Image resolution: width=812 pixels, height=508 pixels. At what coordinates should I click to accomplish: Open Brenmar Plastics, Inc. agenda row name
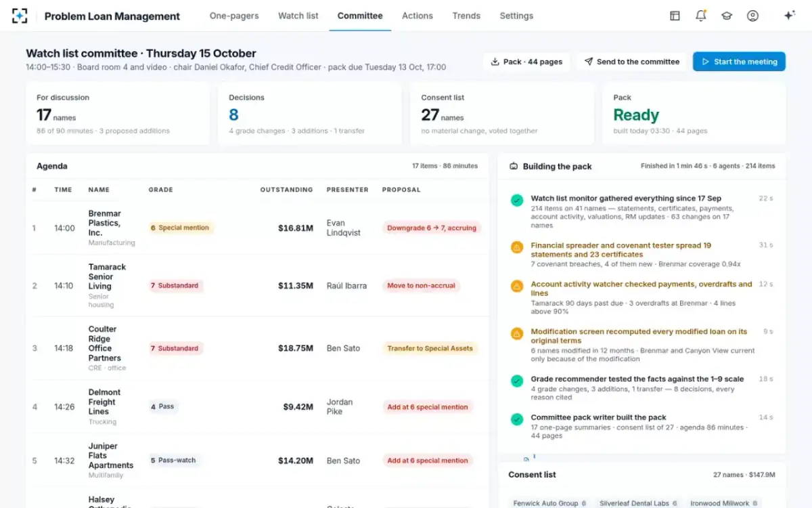point(105,223)
